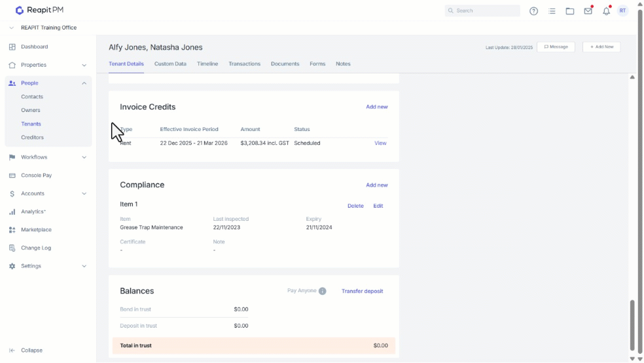
Task: Switch to the Custom Data tab
Action: 170,64
